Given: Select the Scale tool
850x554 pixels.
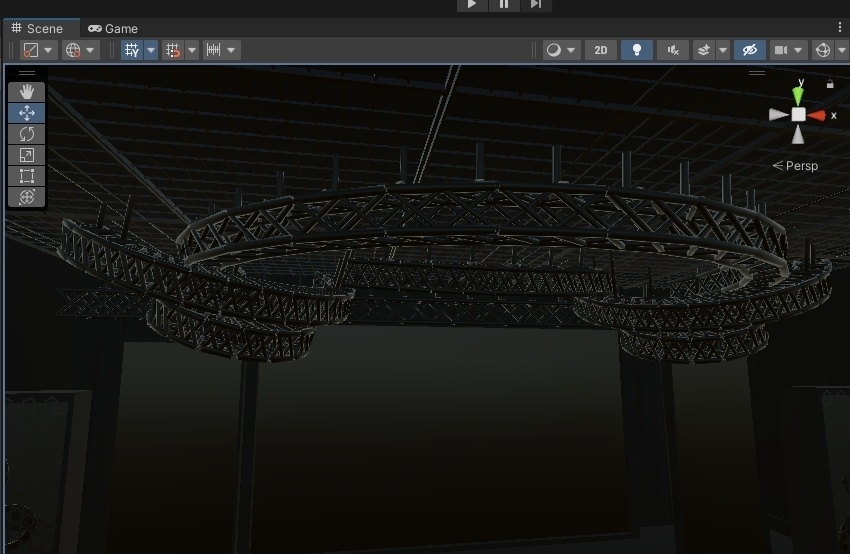Looking at the screenshot, I should [27, 155].
